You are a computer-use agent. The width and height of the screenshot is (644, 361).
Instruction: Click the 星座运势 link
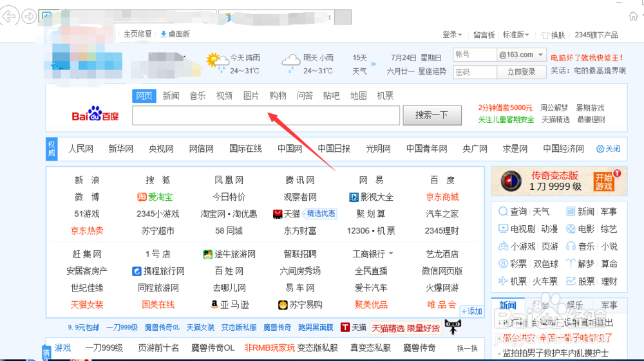click(432, 71)
